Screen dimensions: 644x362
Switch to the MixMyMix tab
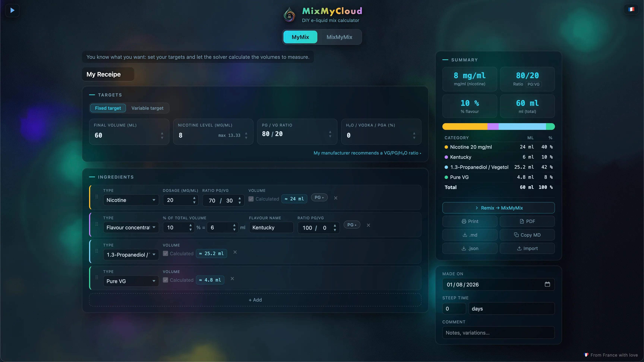[x=339, y=37]
